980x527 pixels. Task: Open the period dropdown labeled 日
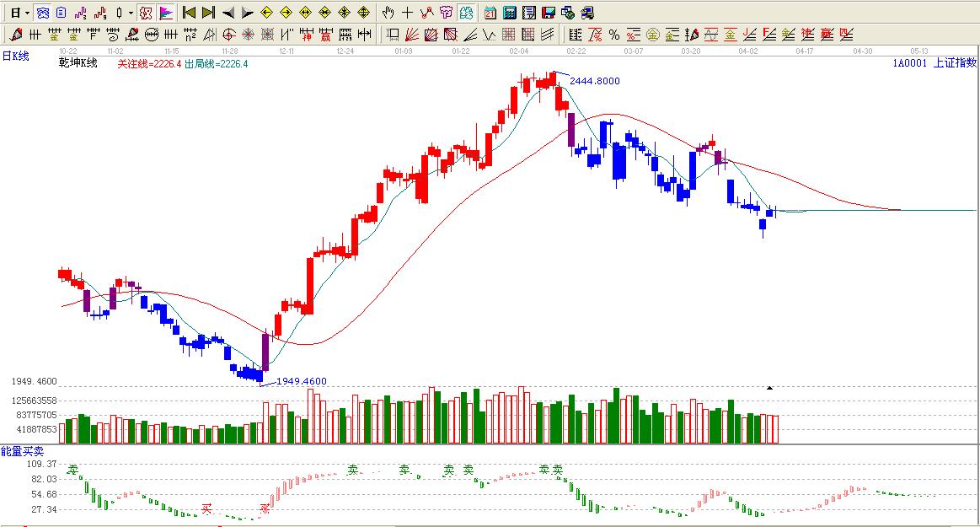tap(19, 13)
